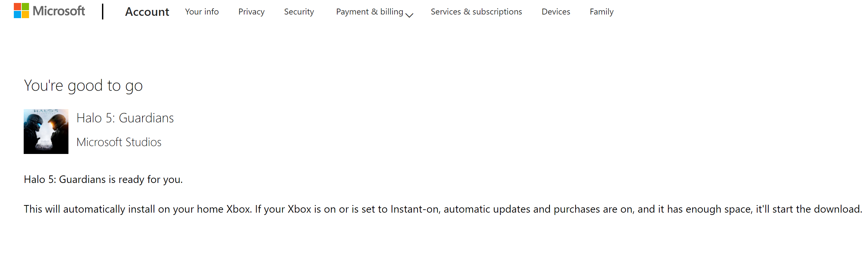Viewport: 868px width, 269px height.
Task: Expand the Payment & billing chevron arrow
Action: pos(409,15)
